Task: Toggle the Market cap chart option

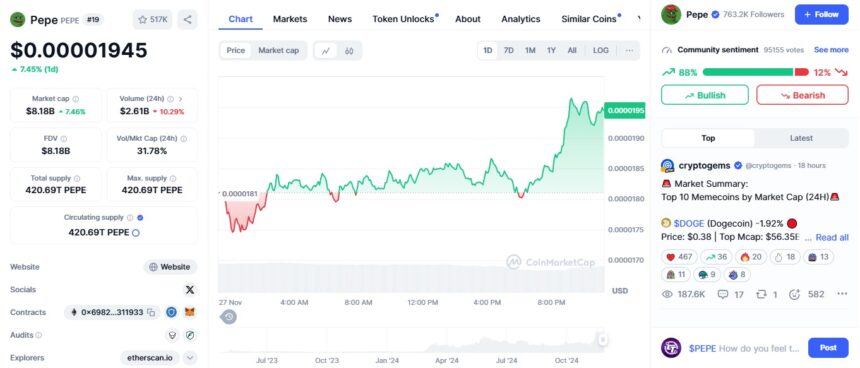Action: tap(279, 50)
